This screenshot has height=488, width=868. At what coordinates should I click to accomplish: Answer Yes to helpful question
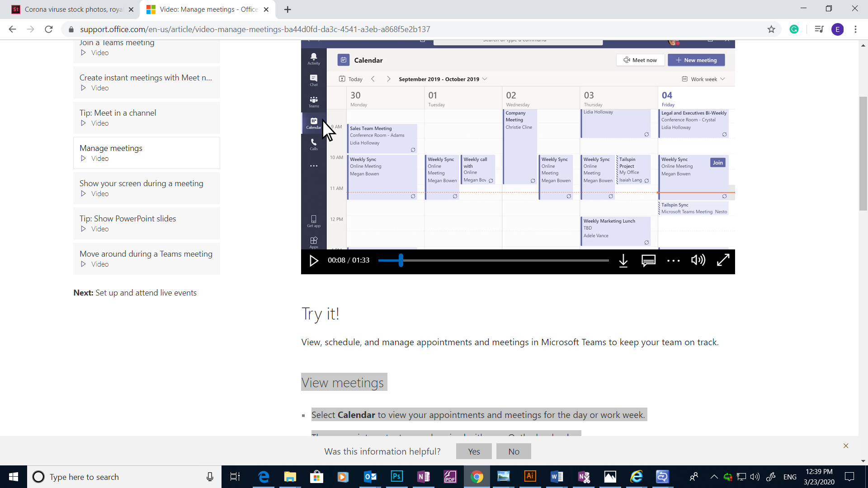(x=474, y=451)
